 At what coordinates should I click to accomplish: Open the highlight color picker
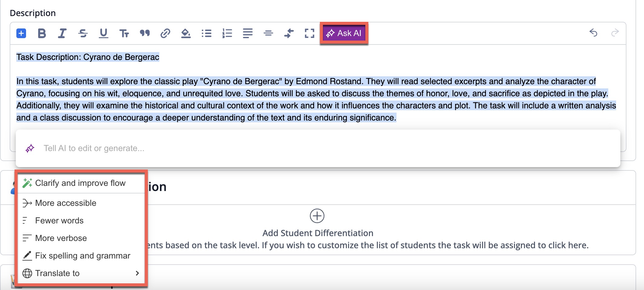pyautogui.click(x=186, y=33)
